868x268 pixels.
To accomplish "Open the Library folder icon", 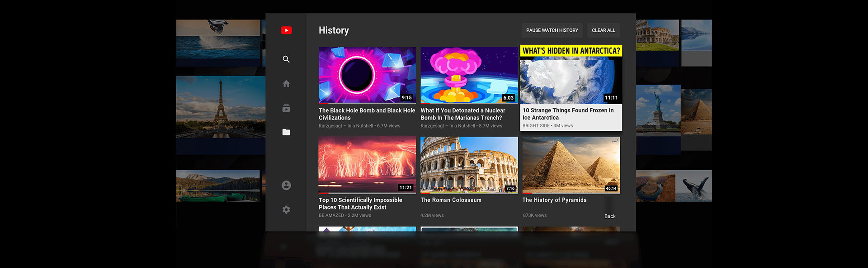I will point(286,132).
